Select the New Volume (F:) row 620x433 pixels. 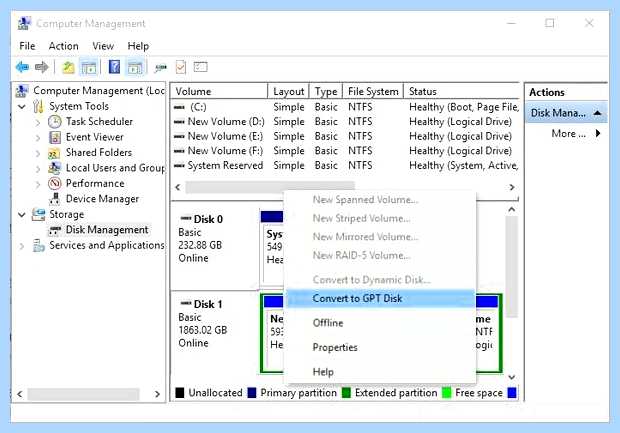(x=346, y=151)
